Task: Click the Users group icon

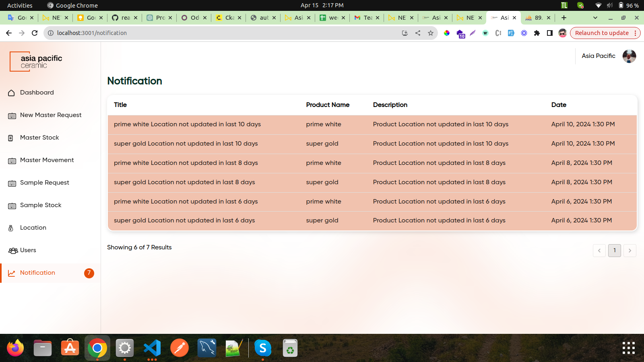Action: coord(13,251)
